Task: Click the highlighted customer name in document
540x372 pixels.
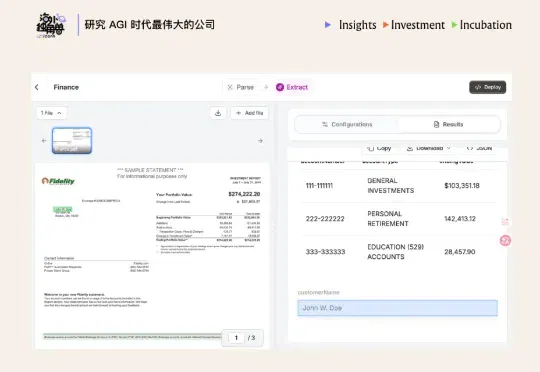Action: (x=63, y=209)
